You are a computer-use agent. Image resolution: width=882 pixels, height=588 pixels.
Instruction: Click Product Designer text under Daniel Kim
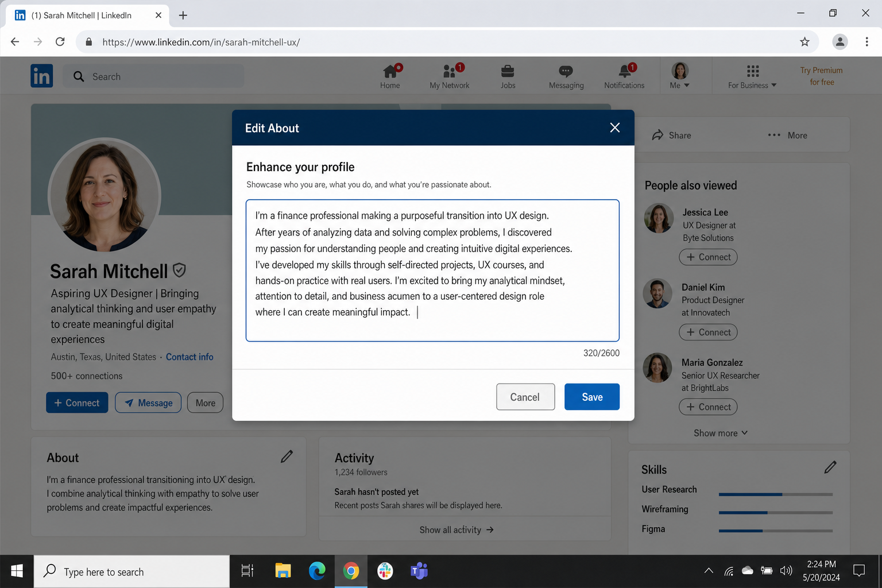[713, 300]
